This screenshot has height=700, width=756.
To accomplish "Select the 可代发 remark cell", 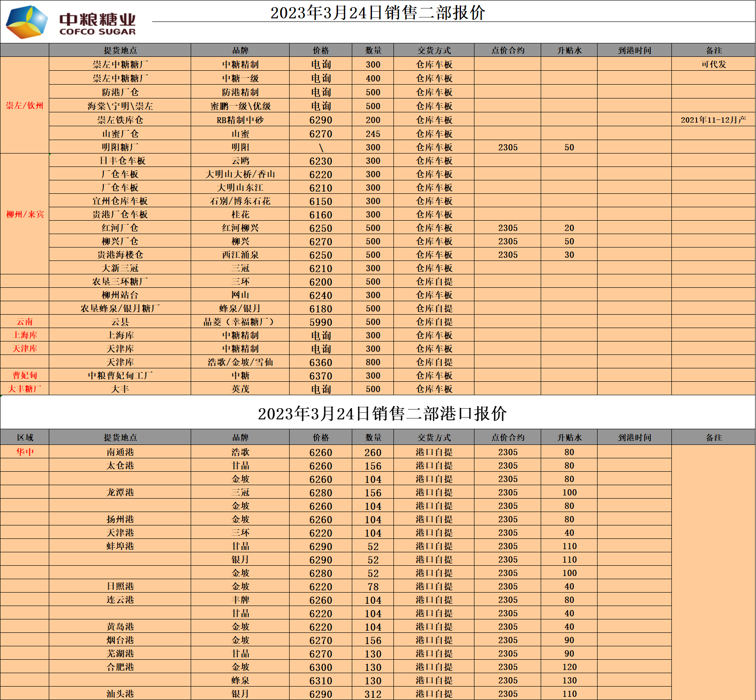I will coord(713,64).
